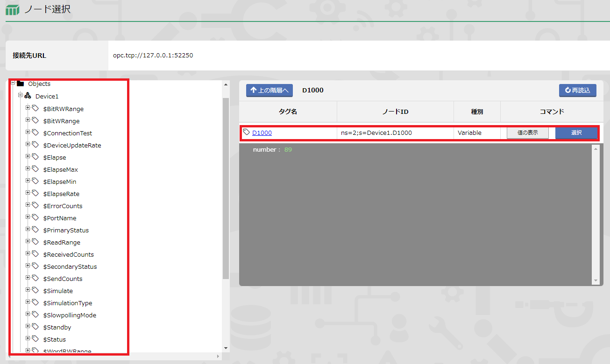
Task: Click the tag icon beside $ElapseMax
Action: click(x=35, y=168)
